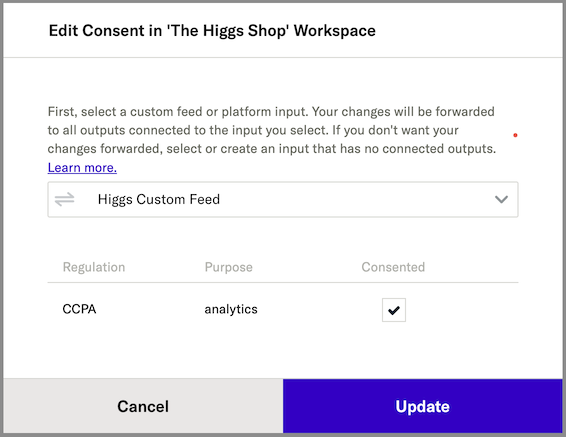The width and height of the screenshot is (566, 437).
Task: Uncheck the CCPA analytics consented checkbox
Action: click(x=394, y=310)
